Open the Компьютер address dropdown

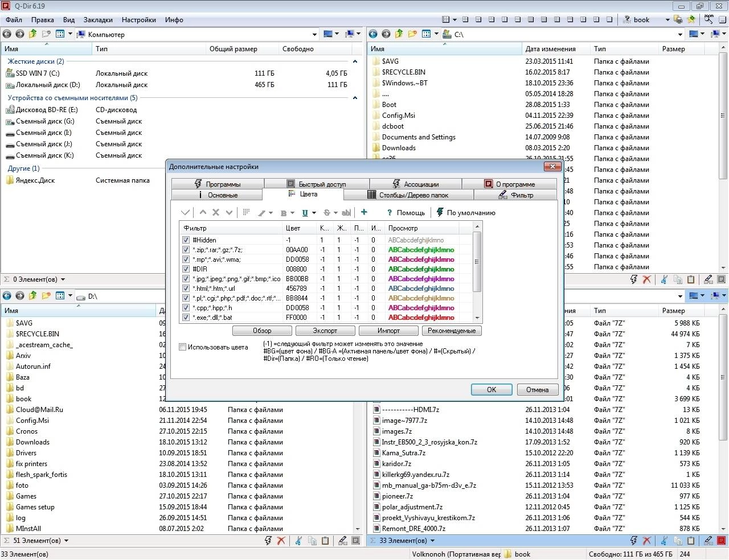pyautogui.click(x=314, y=35)
